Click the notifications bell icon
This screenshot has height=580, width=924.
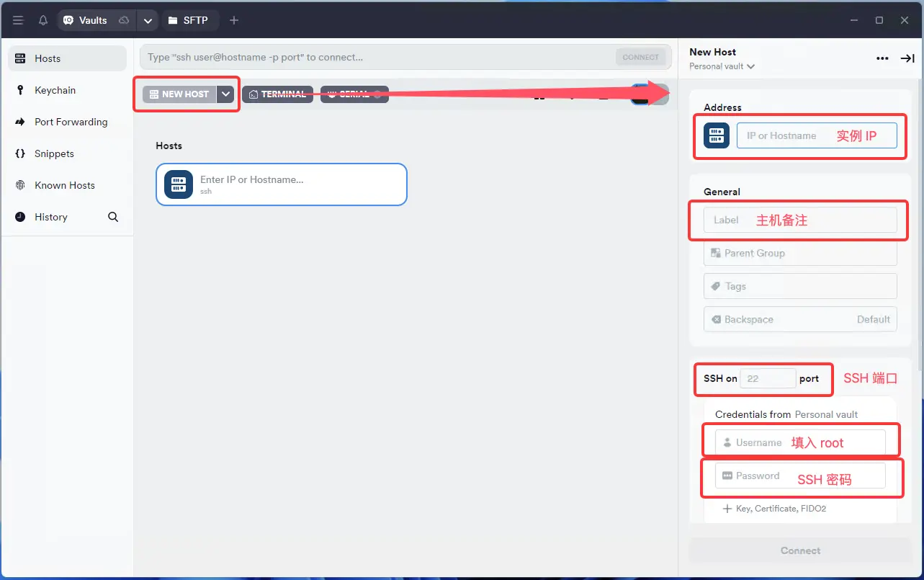point(43,20)
